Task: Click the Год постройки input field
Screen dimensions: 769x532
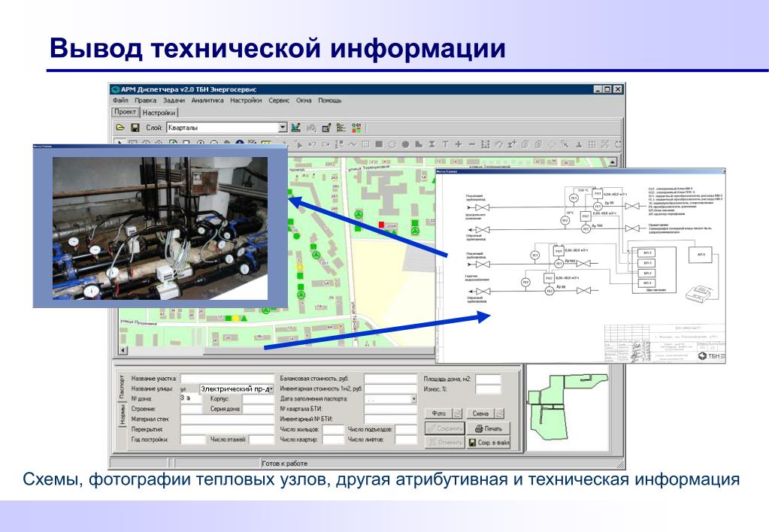Action: coord(192,440)
